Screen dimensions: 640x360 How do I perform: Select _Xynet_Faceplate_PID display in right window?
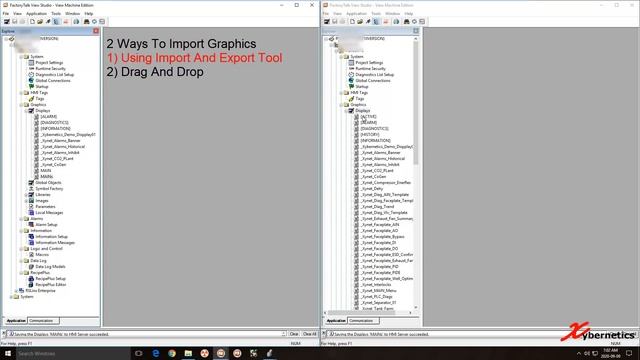pos(380,267)
